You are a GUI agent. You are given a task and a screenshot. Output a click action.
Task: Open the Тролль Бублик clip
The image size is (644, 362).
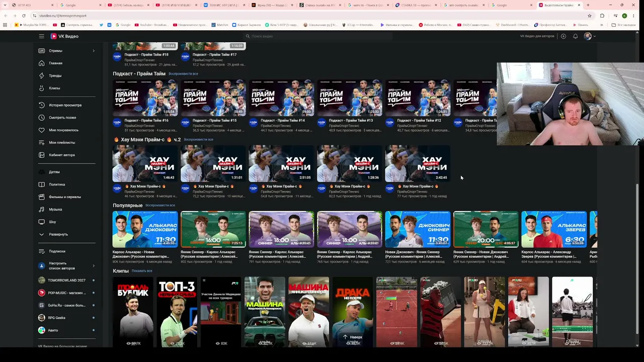(x=133, y=312)
